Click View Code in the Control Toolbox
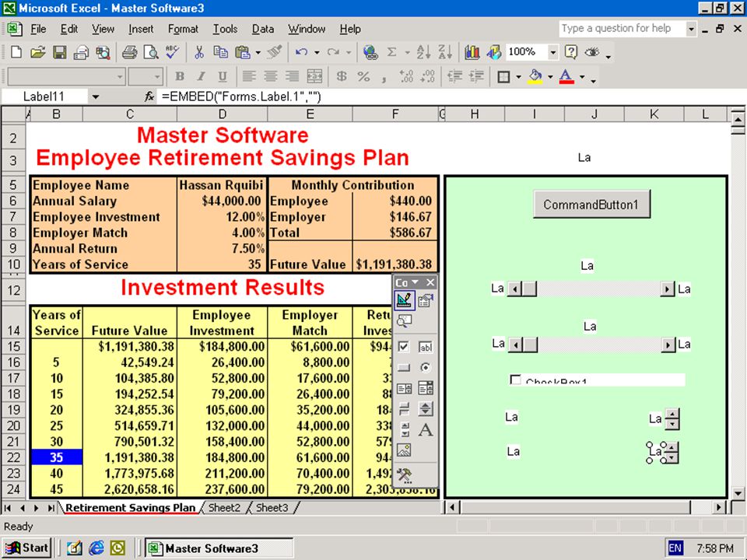747x560 pixels. pyautogui.click(x=404, y=321)
